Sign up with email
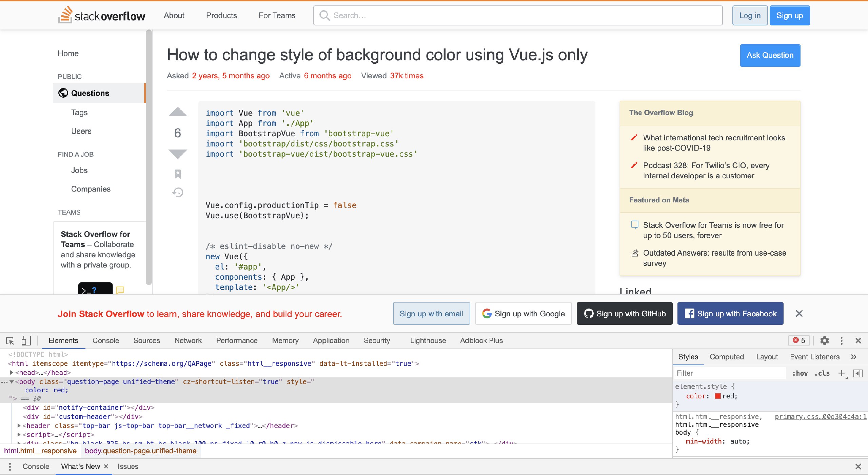 click(x=431, y=314)
